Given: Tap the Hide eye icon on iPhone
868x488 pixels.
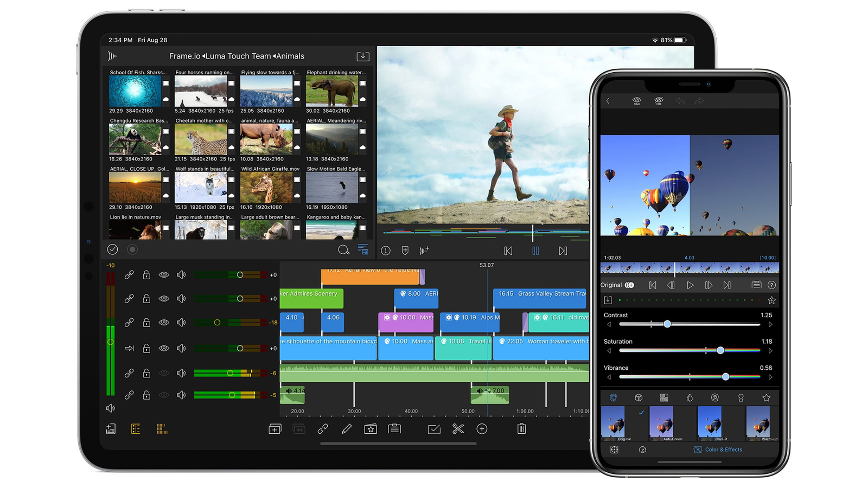Looking at the screenshot, I should click(x=659, y=101).
